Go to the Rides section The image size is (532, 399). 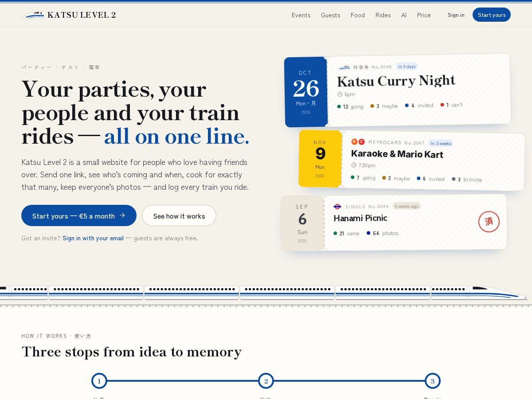(383, 15)
